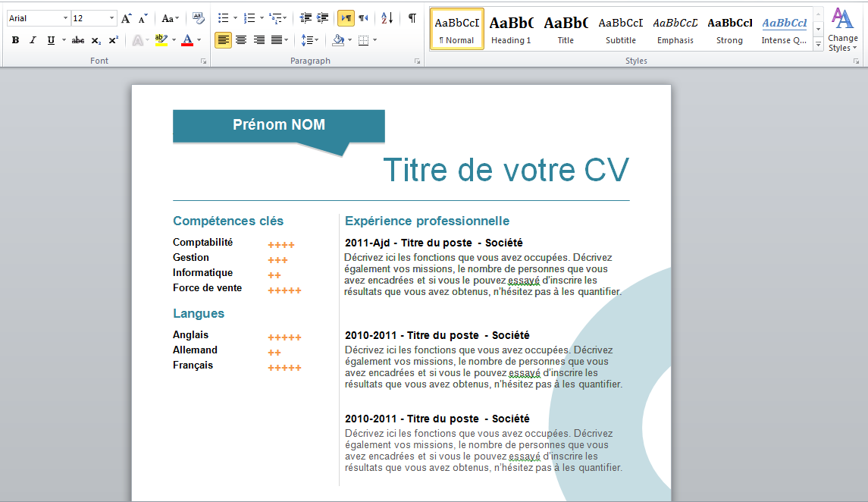Apply subscript formatting
868x502 pixels.
(96, 40)
